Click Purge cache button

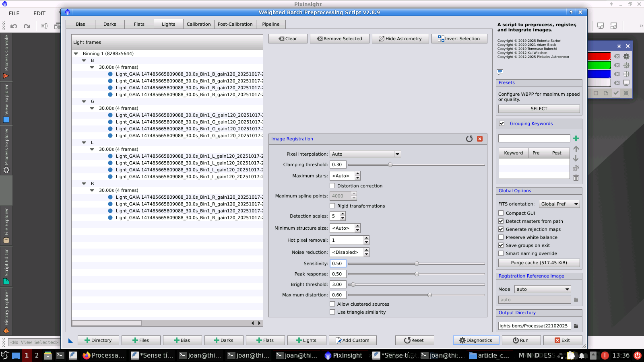tap(539, 263)
